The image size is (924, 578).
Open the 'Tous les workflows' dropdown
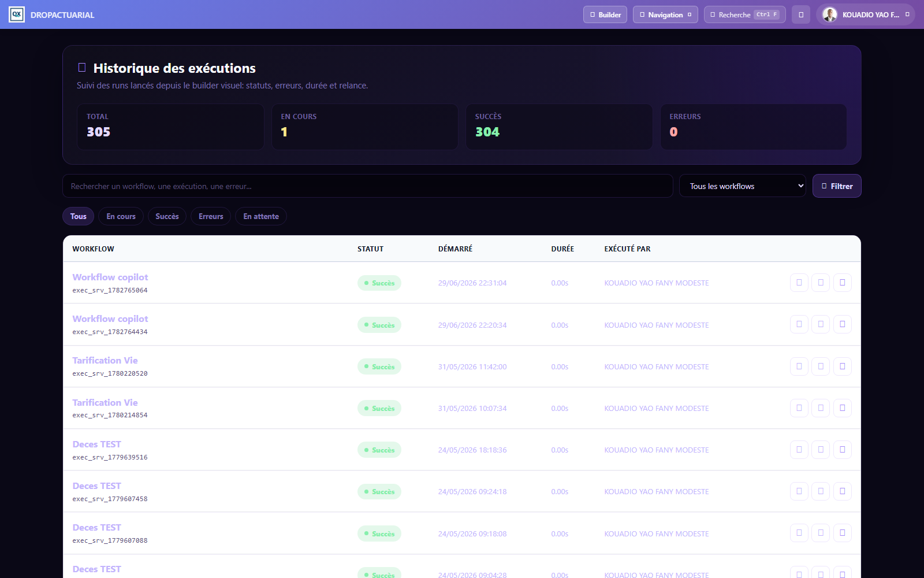coord(743,186)
